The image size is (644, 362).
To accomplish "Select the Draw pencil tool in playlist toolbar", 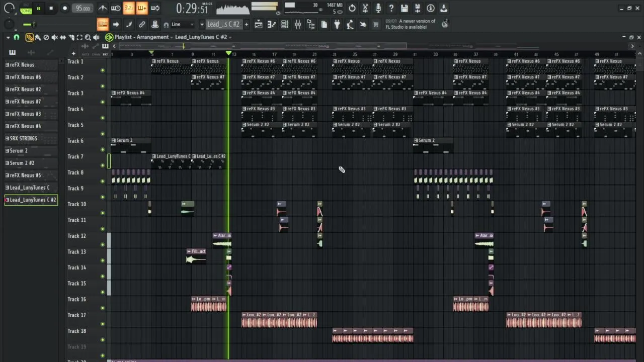I will point(29,37).
